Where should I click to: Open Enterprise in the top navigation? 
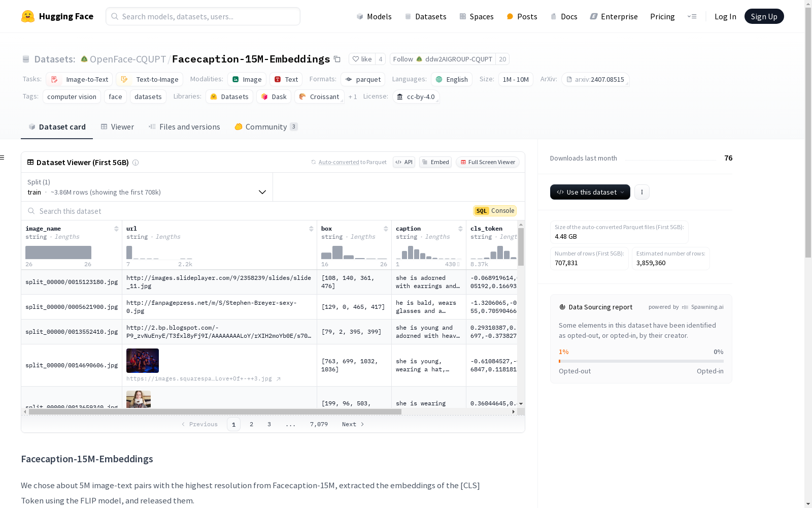614,16
